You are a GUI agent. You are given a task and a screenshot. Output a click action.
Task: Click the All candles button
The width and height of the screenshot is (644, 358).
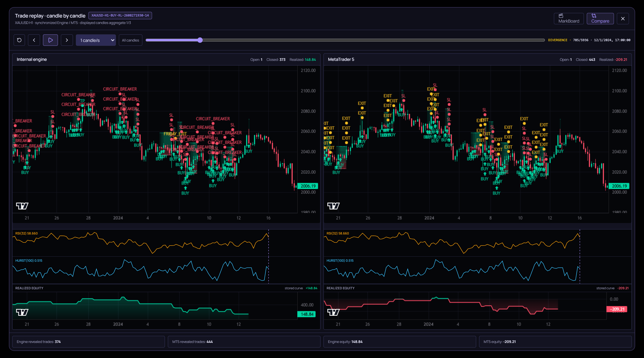coord(131,40)
